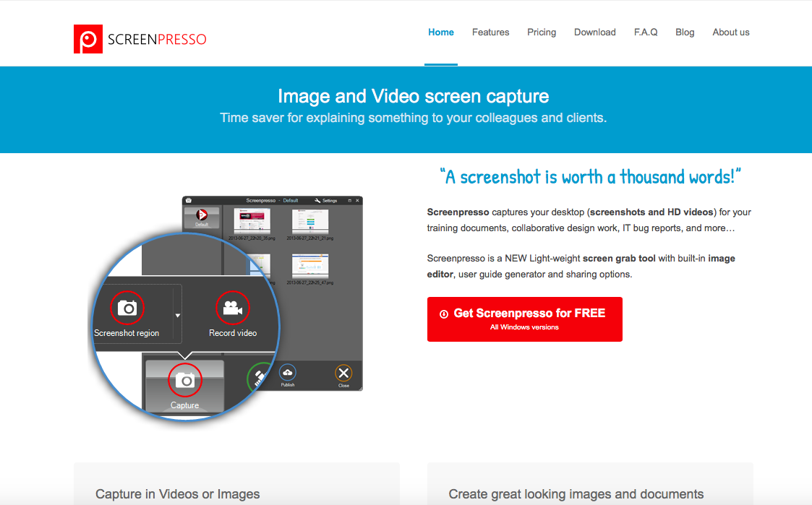Click the "Image and Video screen capture" heading
Viewport: 812px width, 505px height.
[414, 96]
